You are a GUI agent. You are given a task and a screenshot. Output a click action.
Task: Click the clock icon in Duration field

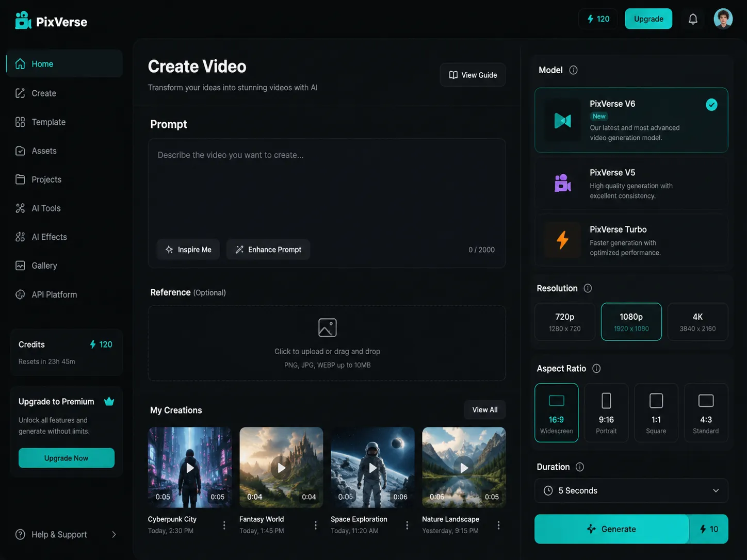click(548, 490)
